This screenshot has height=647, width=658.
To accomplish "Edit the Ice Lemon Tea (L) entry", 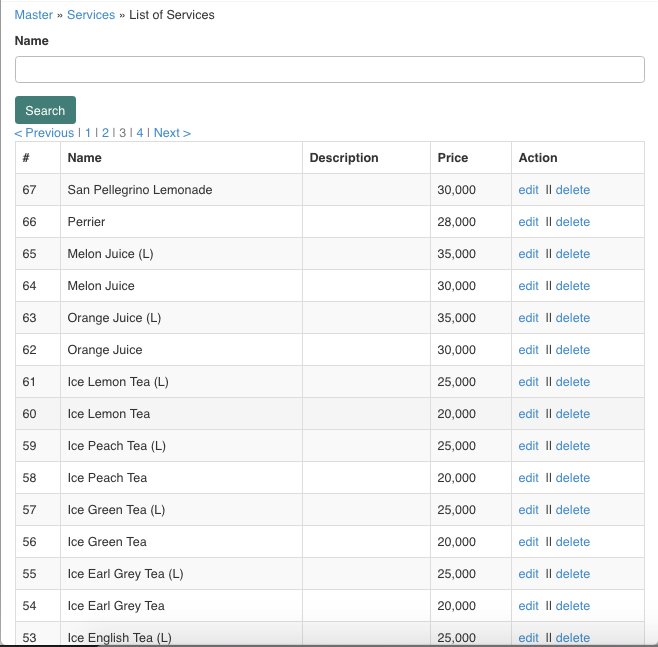I will coord(528,382).
